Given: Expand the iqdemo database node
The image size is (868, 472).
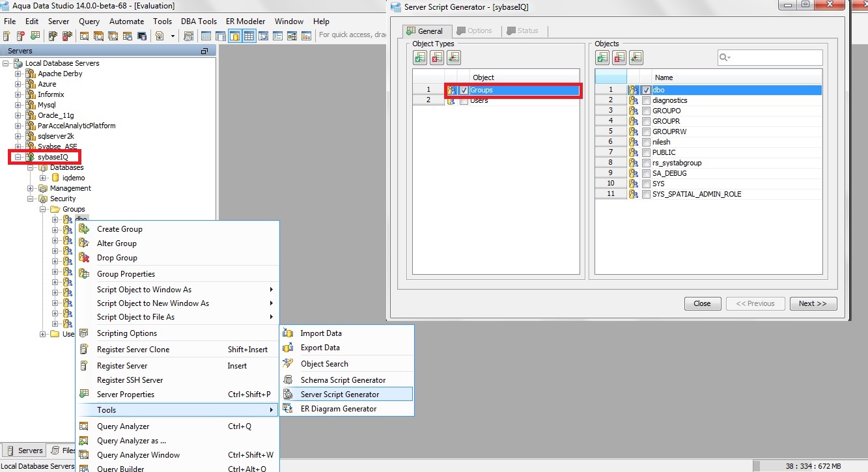Looking at the screenshot, I should click(x=43, y=178).
